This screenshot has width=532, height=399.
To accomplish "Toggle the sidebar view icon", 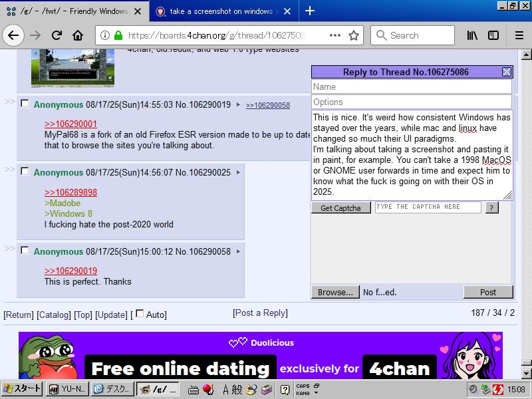I will click(x=493, y=35).
